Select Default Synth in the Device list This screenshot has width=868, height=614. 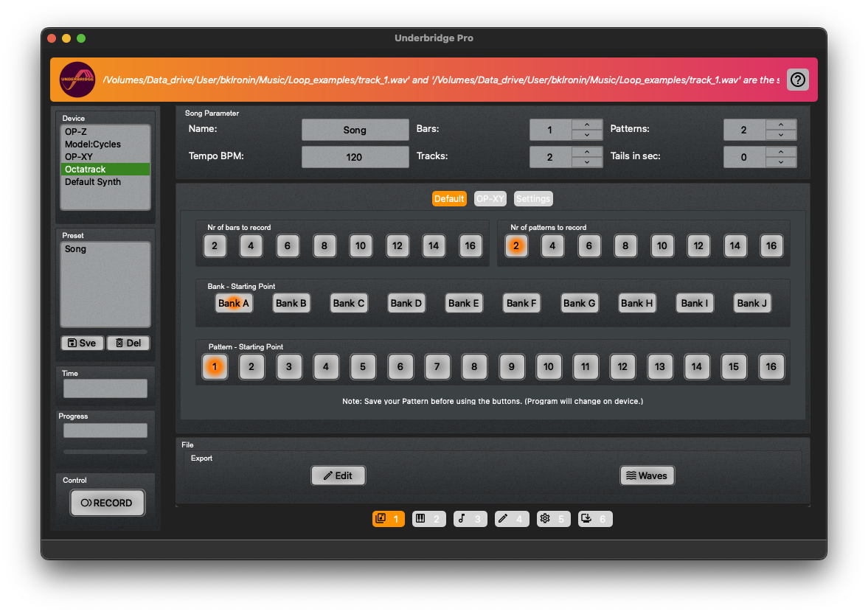click(x=105, y=182)
